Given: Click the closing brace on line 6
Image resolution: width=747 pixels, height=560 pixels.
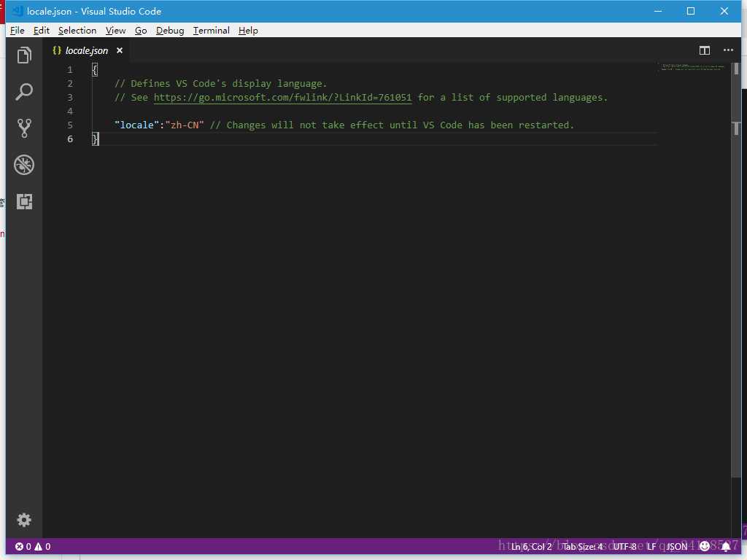Looking at the screenshot, I should 96,139.
